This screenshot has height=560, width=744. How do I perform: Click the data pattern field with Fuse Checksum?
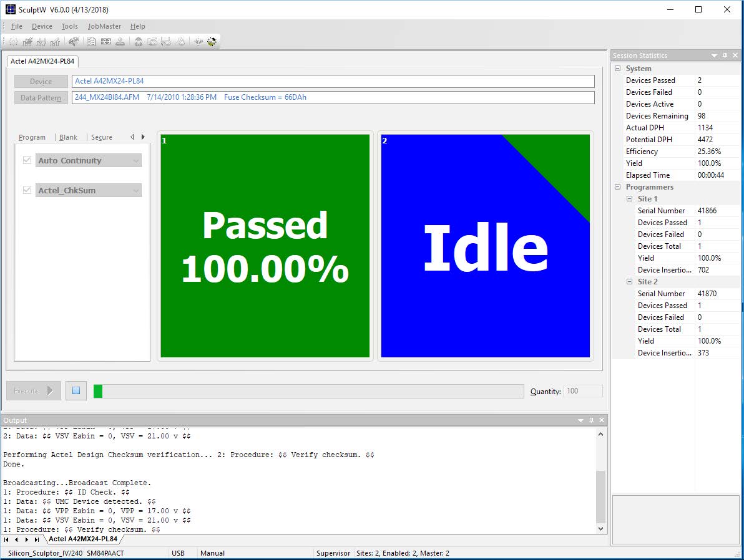pyautogui.click(x=333, y=97)
